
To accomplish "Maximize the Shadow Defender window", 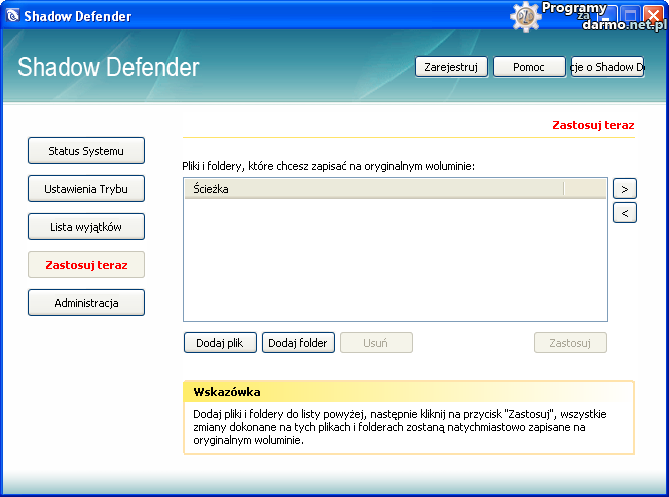I will coord(630,16).
